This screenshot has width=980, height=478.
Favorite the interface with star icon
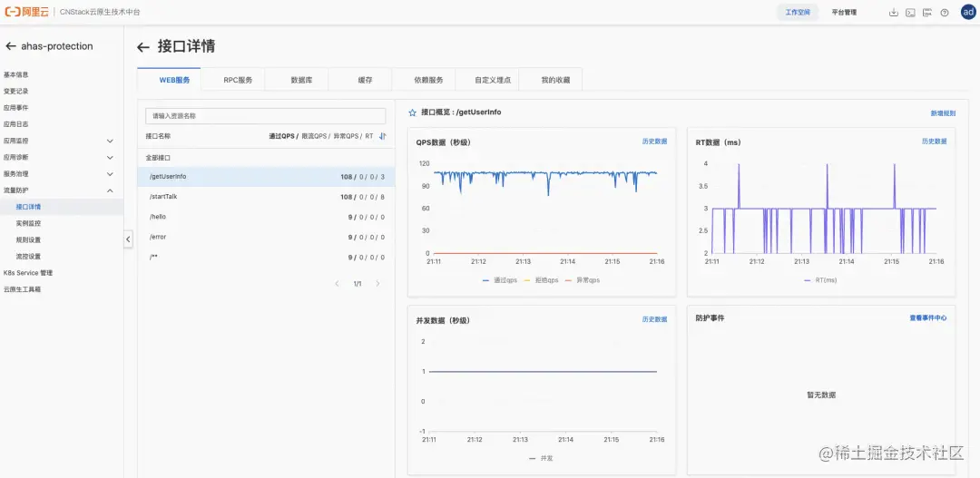coord(413,112)
